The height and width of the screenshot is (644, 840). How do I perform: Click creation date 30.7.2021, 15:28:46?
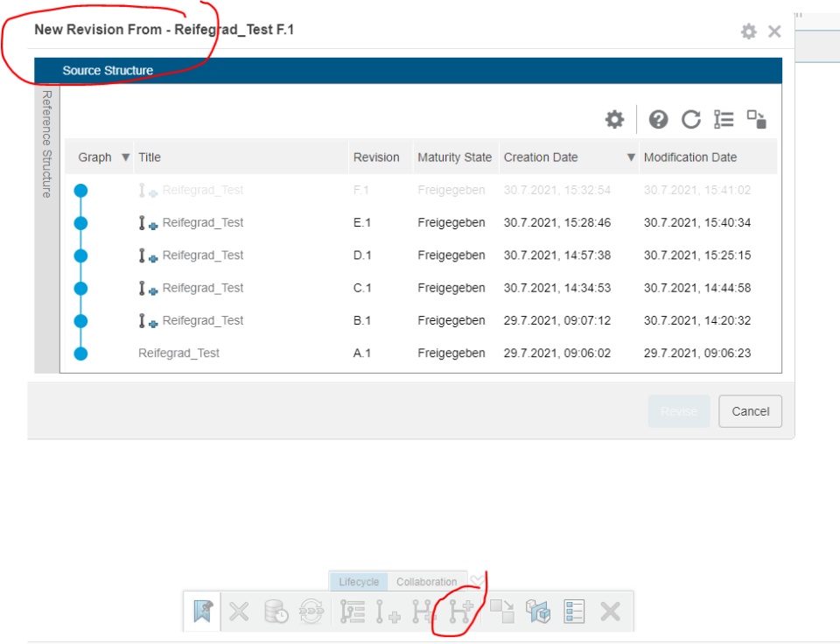(x=557, y=223)
